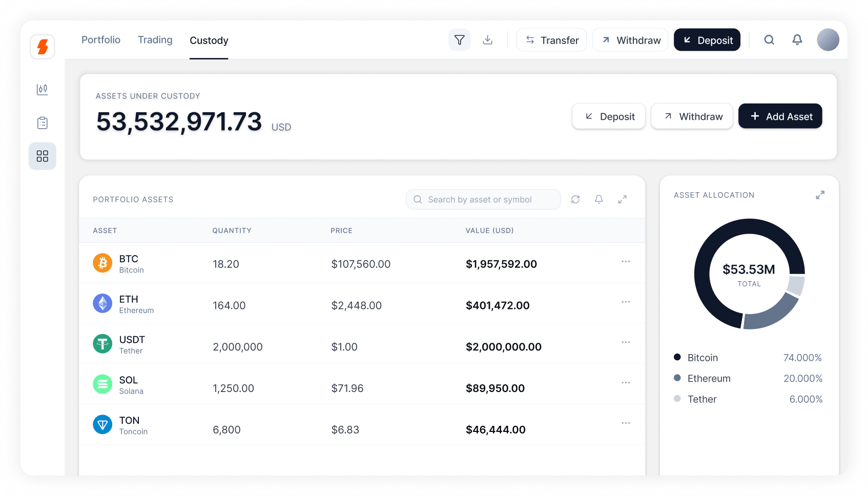
Task: Open the user avatar profile
Action: coord(828,40)
